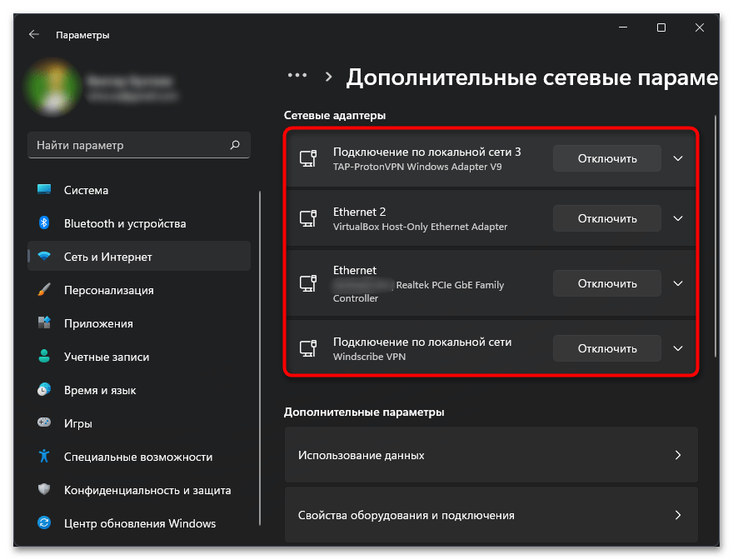This screenshot has width=733, height=560.
Task: Click the search magnifier icon
Action: tap(235, 145)
